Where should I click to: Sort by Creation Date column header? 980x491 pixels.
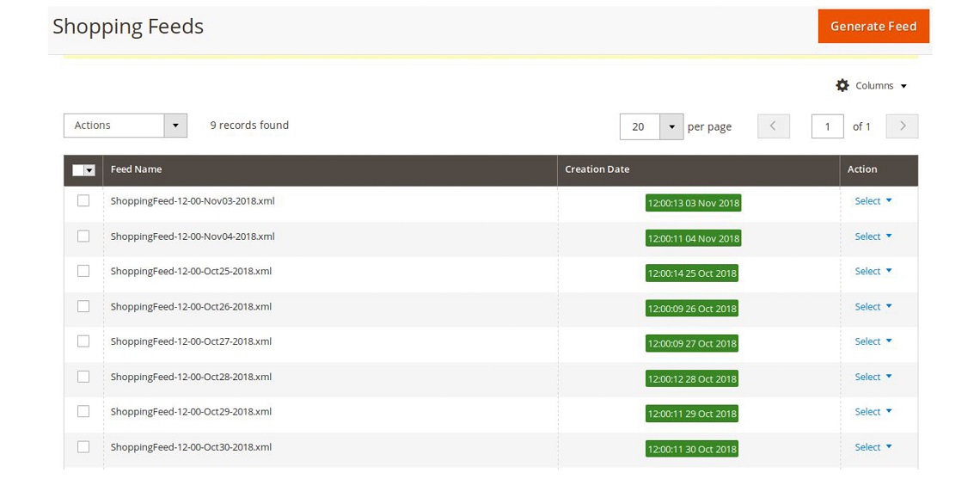point(597,169)
